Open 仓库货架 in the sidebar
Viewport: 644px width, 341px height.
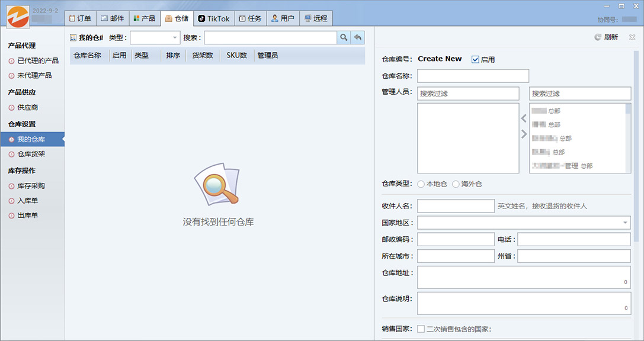tap(31, 154)
